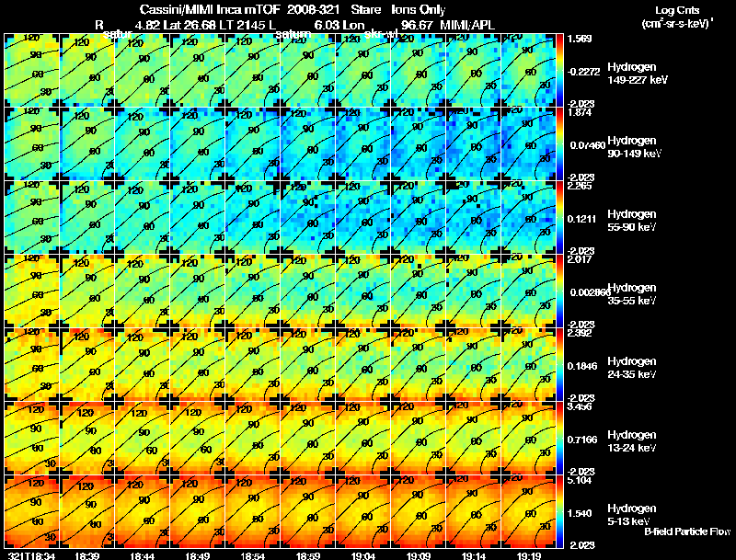736x560 pixels.
Task: Click the color bar for Hydrogen 5-13 keV
Action: [560, 511]
